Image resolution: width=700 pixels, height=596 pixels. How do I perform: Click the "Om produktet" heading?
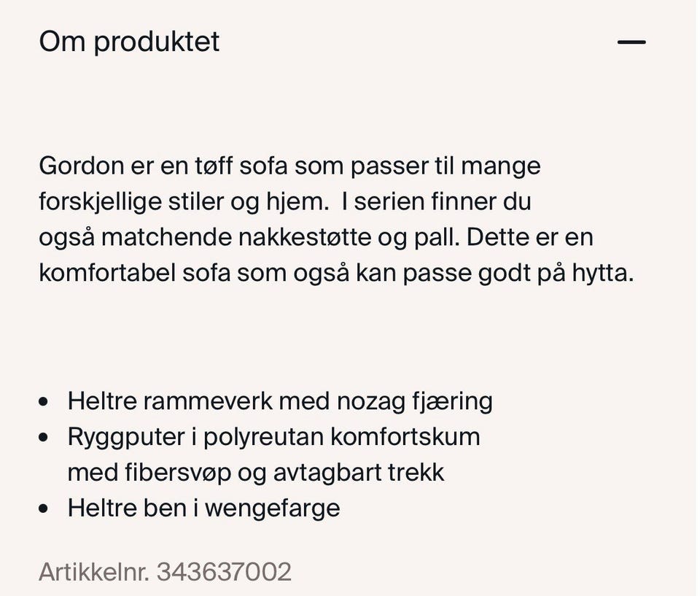tap(130, 42)
